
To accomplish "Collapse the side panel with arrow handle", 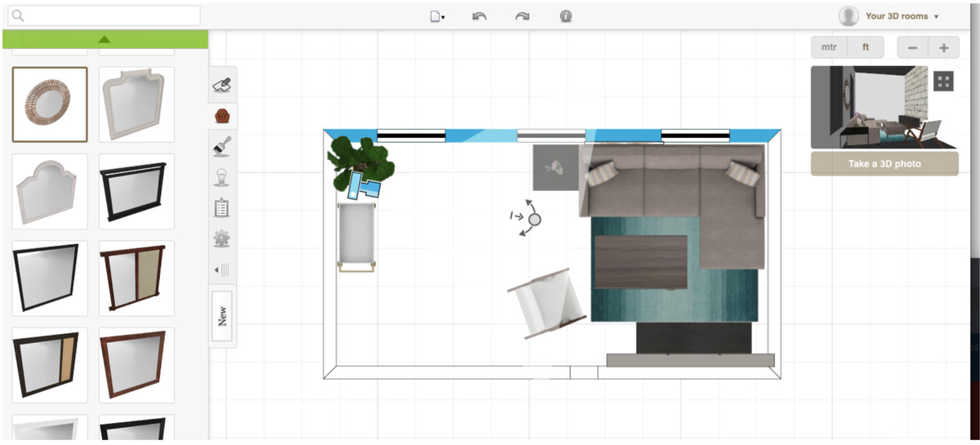I will point(221,269).
